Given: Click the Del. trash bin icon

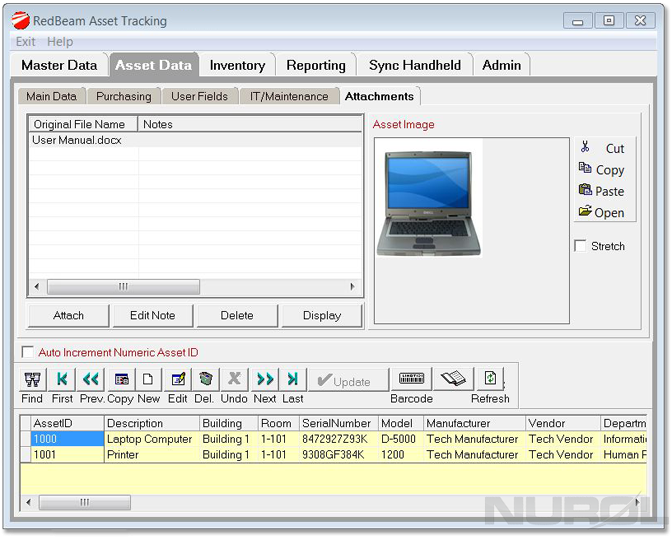Looking at the screenshot, I should pyautogui.click(x=206, y=379).
